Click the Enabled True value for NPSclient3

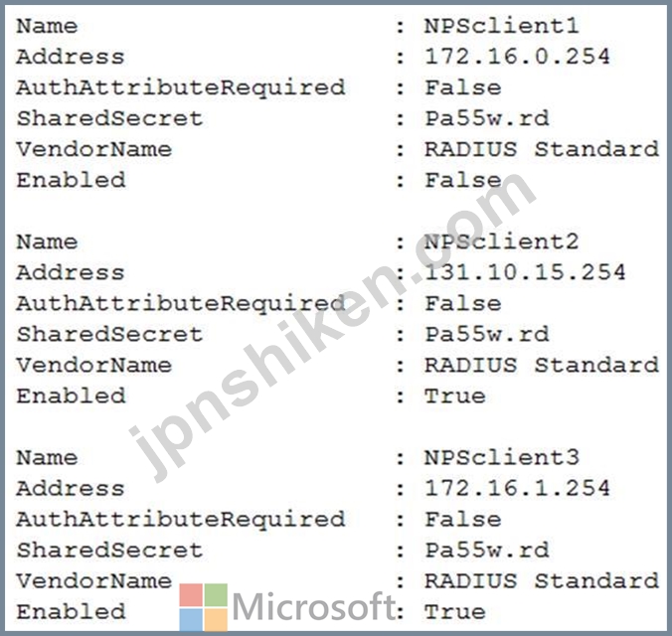455,611
